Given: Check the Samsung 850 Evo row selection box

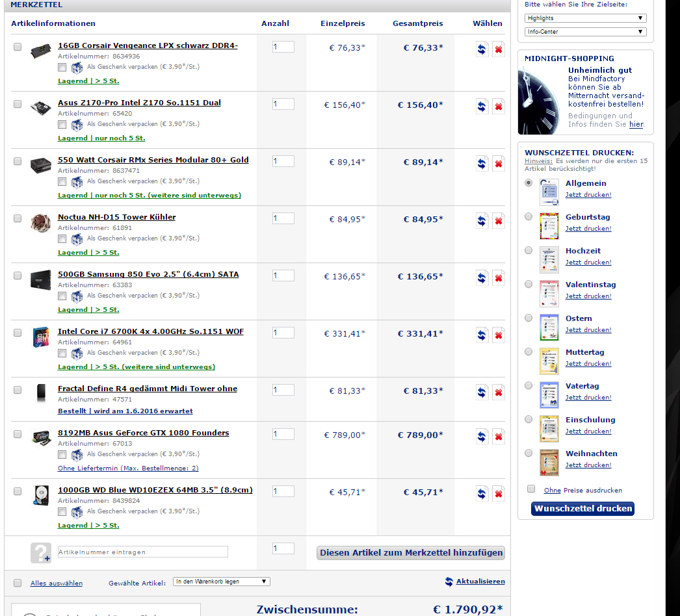Looking at the screenshot, I should (18, 276).
